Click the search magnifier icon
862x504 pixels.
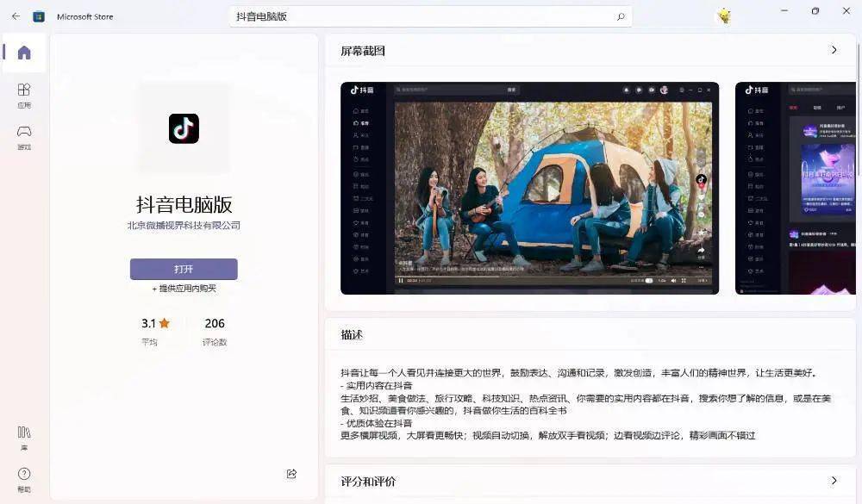[x=620, y=16]
